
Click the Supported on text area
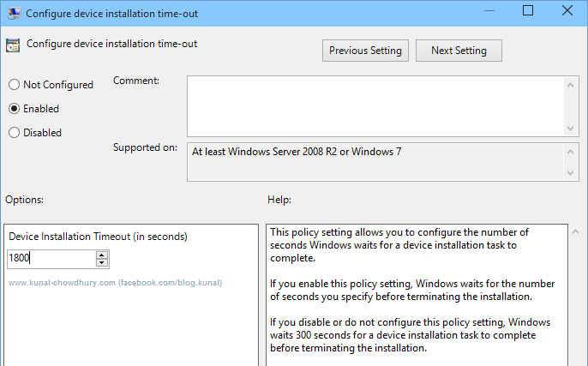tap(375, 161)
